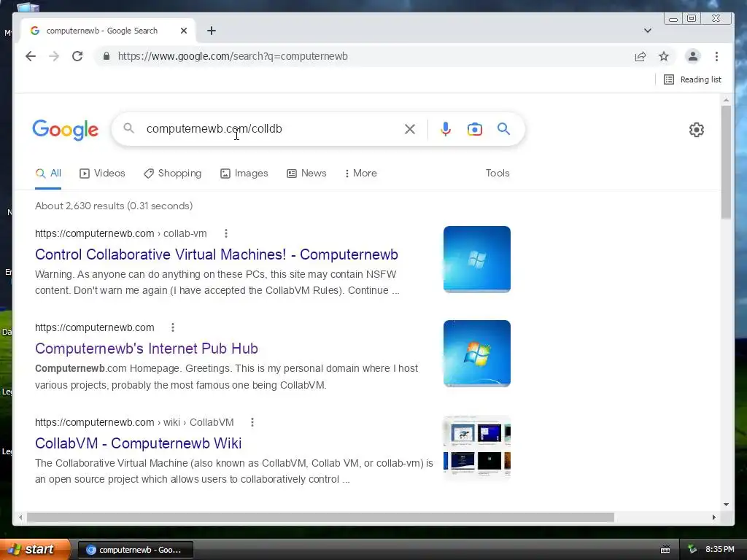Open Google search settings gear
The width and height of the screenshot is (747, 560).
tap(697, 130)
